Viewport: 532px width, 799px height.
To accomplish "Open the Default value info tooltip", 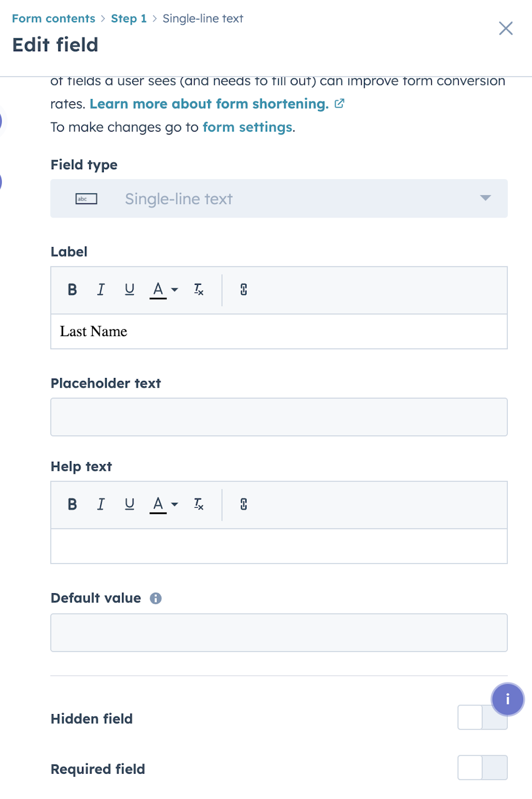I will 155,598.
